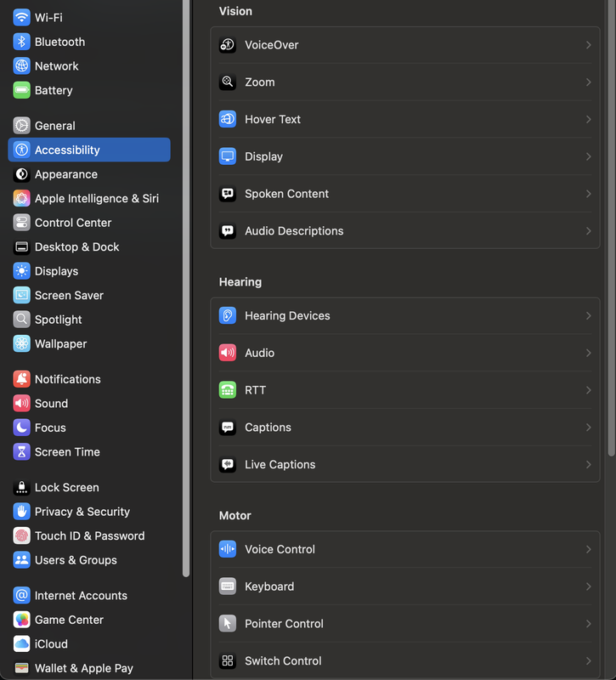The height and width of the screenshot is (680, 616).
Task: Open Screen Time label in sidebar
Action: point(67,452)
